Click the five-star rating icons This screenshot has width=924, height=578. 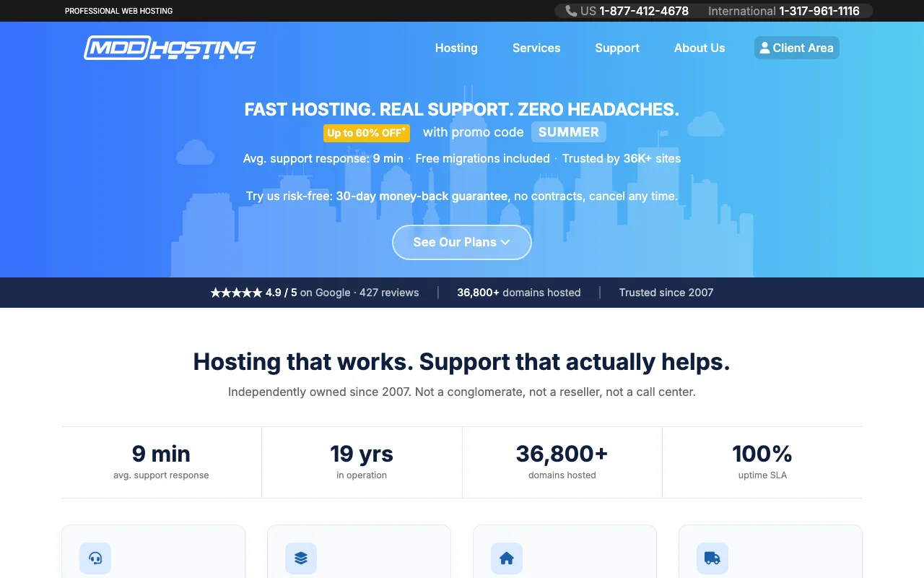click(236, 293)
